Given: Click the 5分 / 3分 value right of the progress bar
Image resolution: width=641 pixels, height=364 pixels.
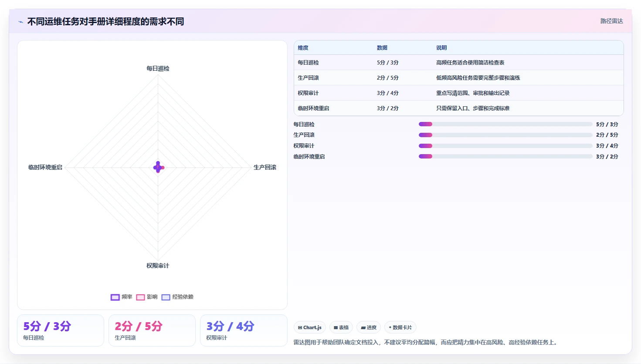Looking at the screenshot, I should (x=607, y=125).
